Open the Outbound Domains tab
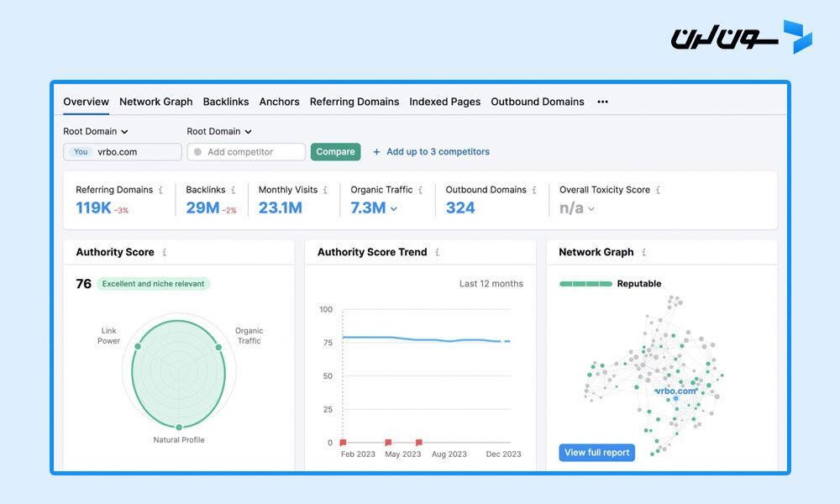The width and height of the screenshot is (840, 504). (538, 102)
